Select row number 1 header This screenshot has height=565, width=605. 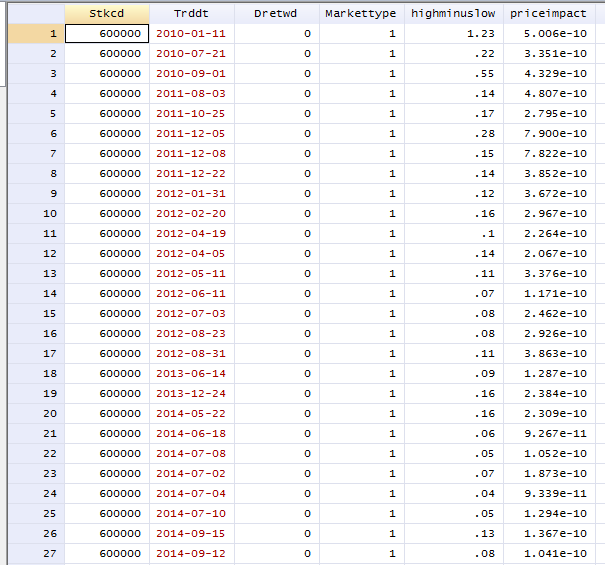(36, 34)
